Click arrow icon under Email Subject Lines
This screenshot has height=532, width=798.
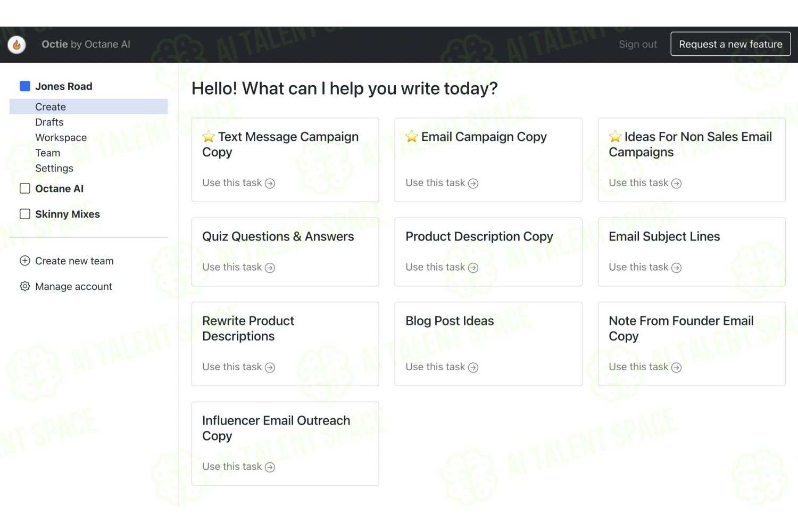point(677,268)
